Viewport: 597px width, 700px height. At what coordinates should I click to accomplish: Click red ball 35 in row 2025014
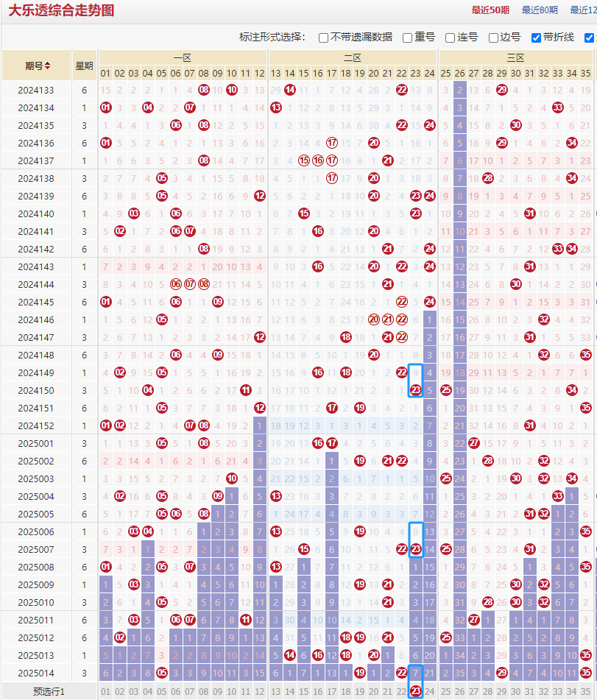[585, 673]
